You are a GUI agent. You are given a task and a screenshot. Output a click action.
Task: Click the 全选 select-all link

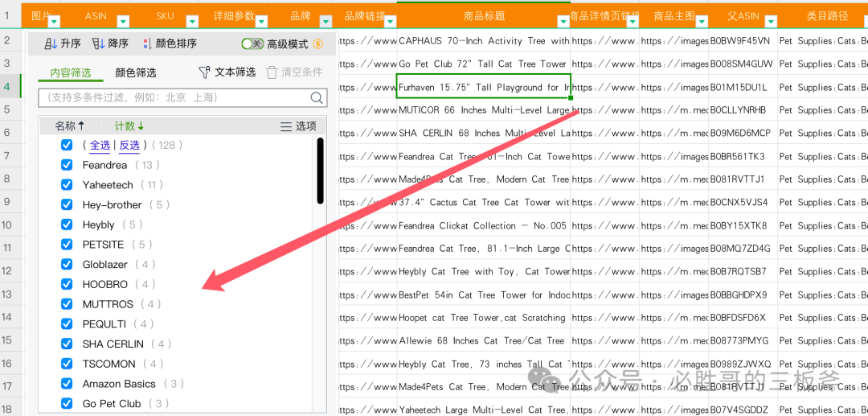[100, 145]
